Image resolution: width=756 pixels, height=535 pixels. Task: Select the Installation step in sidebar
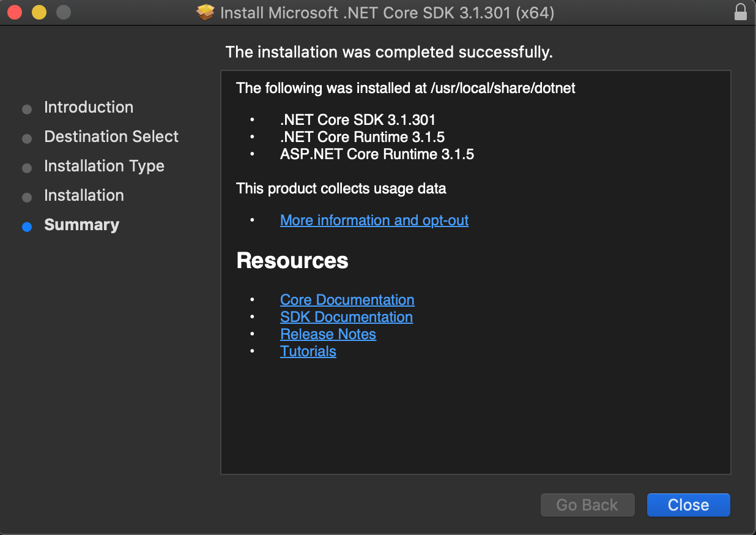click(x=84, y=195)
